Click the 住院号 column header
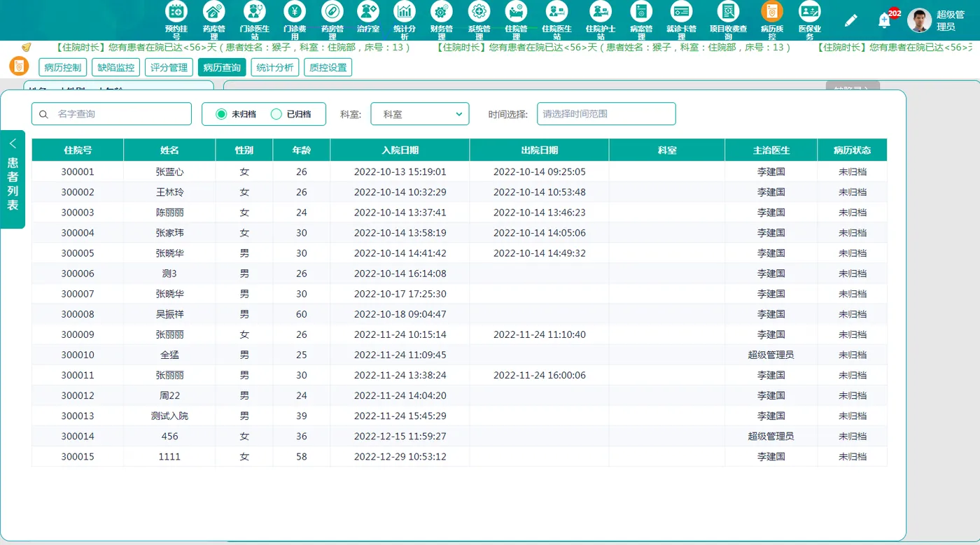The image size is (980, 545). click(x=78, y=150)
